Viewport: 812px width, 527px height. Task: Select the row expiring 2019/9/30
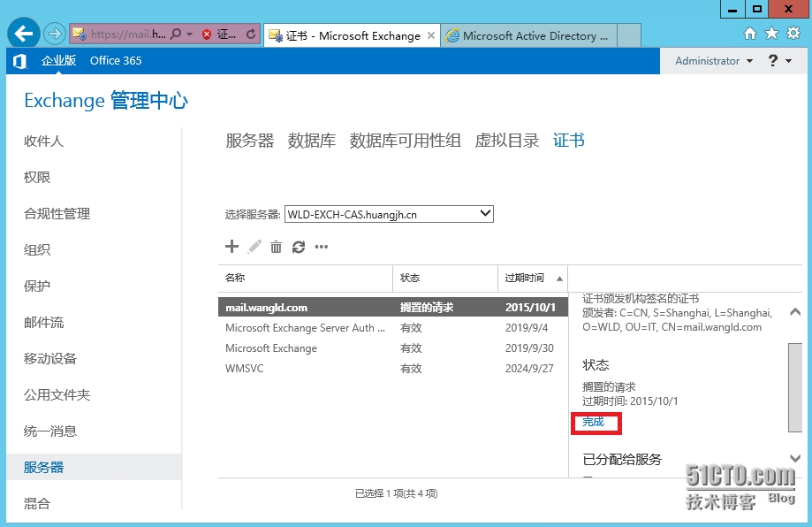pyautogui.click(x=393, y=348)
